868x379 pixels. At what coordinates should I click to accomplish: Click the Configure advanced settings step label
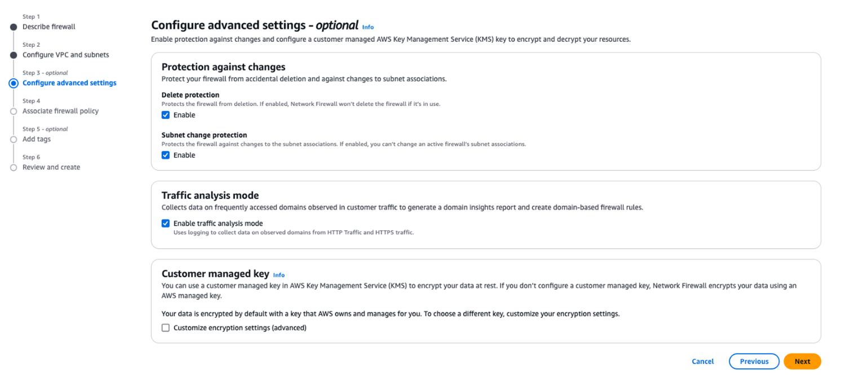coord(69,83)
